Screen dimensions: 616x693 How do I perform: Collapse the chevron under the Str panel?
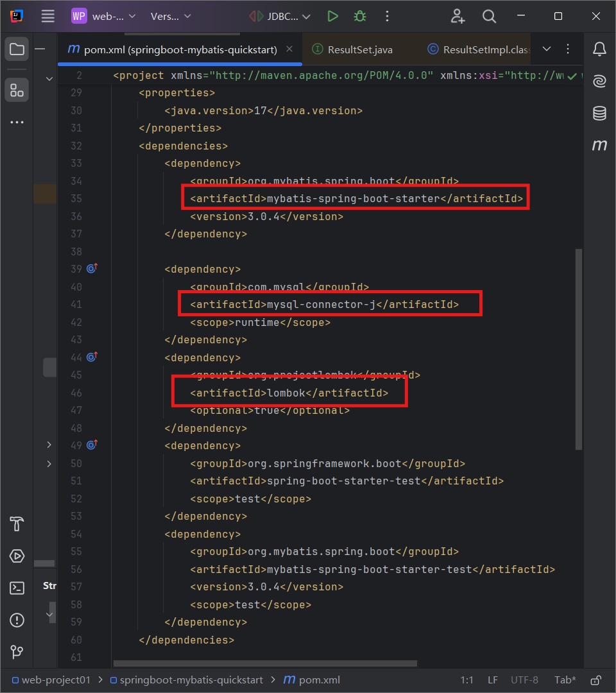(x=49, y=614)
